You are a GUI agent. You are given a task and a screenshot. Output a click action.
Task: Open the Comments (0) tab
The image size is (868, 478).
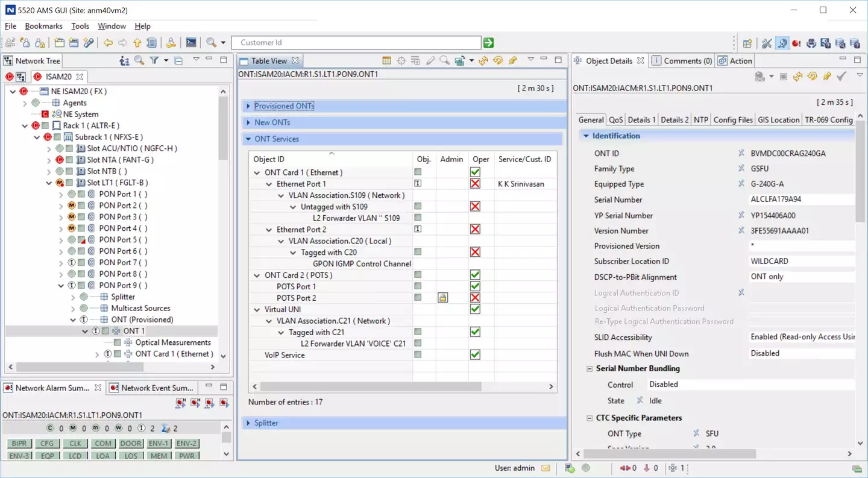pos(682,61)
